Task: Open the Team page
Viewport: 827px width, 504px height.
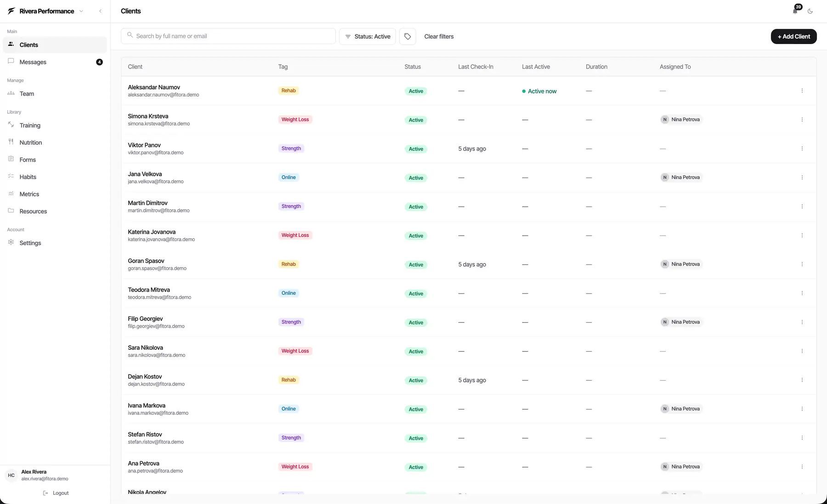Action: (x=55, y=94)
